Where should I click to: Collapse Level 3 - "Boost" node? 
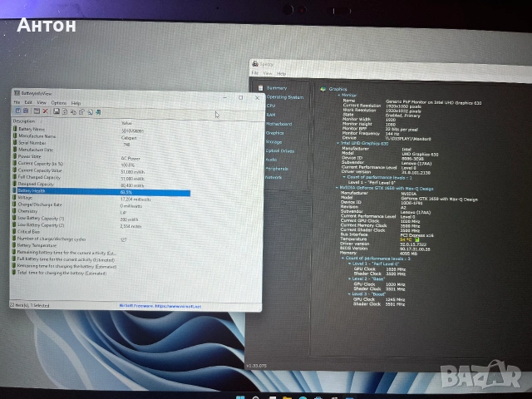click(x=349, y=294)
